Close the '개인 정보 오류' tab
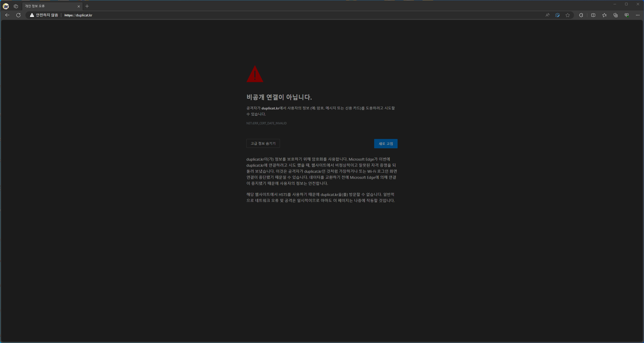Viewport: 644px width, 343px height. pyautogui.click(x=79, y=6)
